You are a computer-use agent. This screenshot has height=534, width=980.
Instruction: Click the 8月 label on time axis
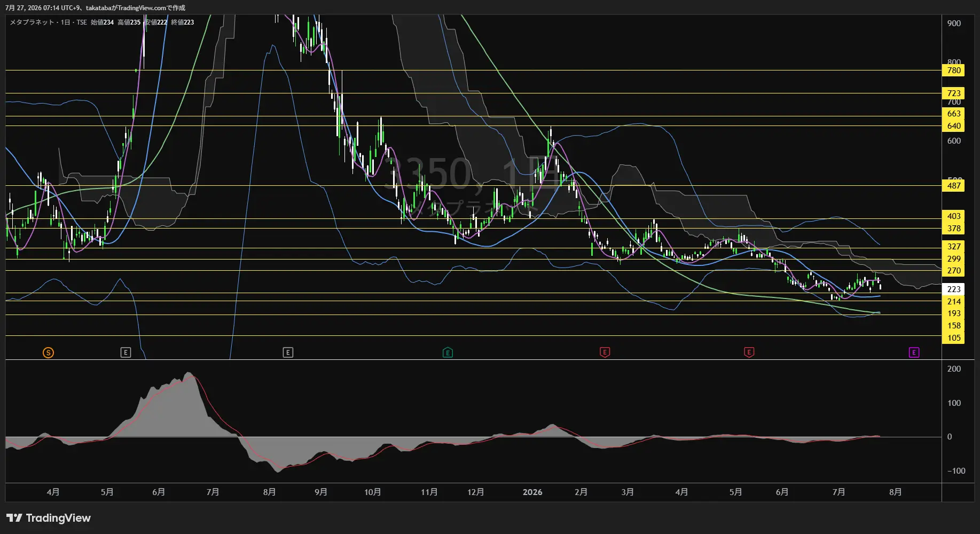click(895, 492)
